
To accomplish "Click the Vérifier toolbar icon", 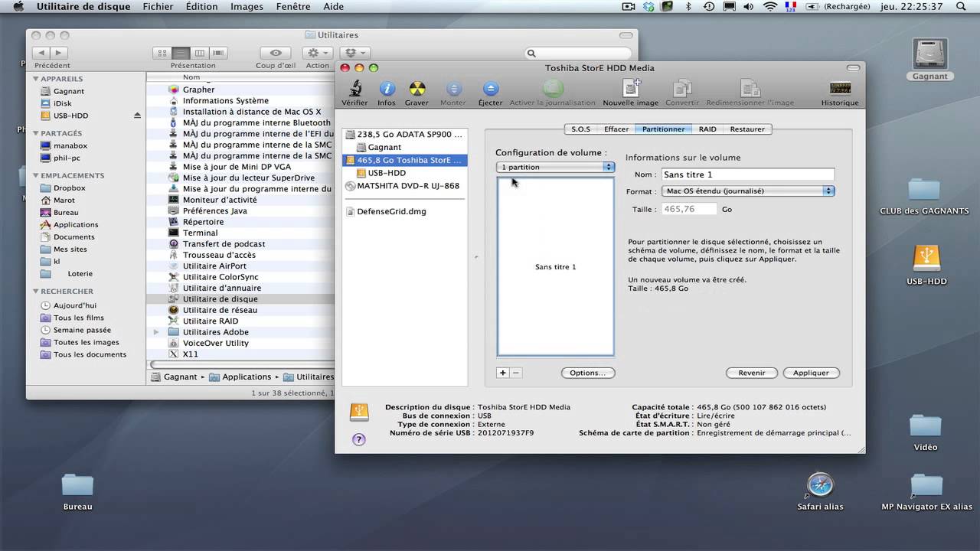I will pyautogui.click(x=354, y=88).
